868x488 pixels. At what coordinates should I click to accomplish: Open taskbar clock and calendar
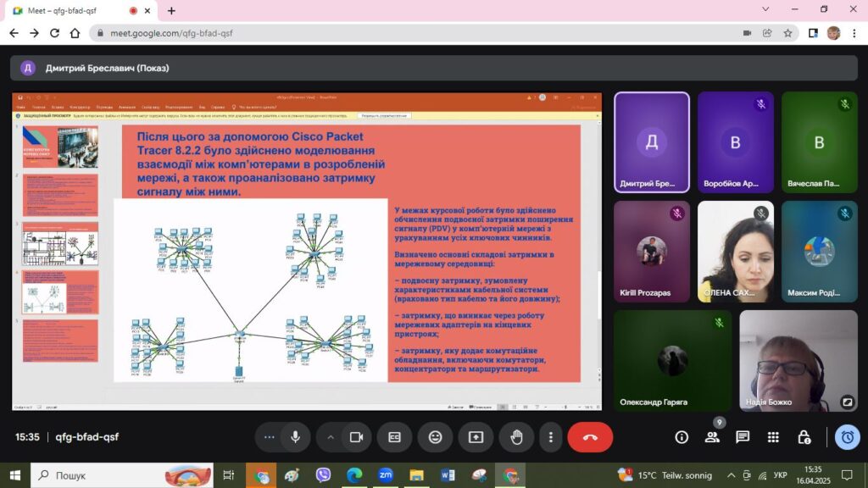[x=814, y=475]
